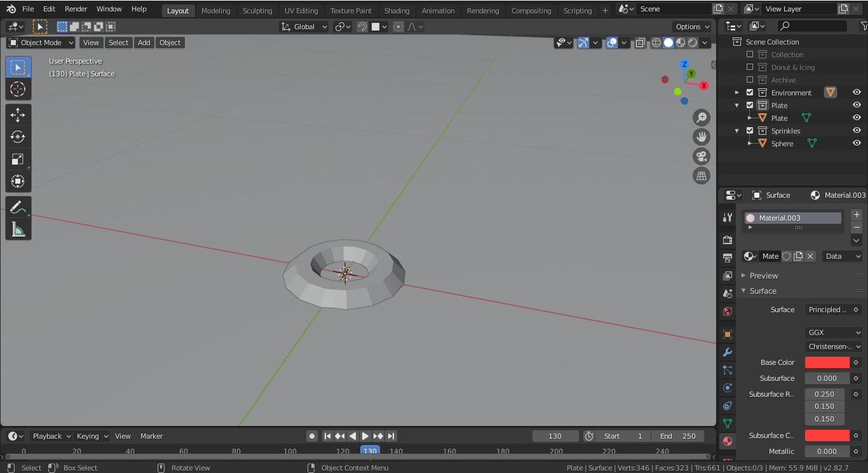Click the zoom viewport magnifier icon
Screen dimensions: 868x473
pyautogui.click(x=702, y=117)
